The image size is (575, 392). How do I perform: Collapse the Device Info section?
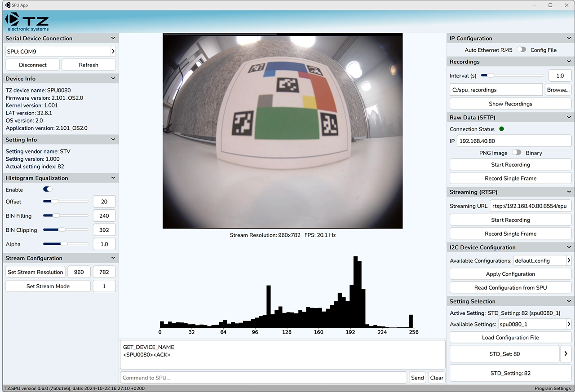click(x=113, y=79)
